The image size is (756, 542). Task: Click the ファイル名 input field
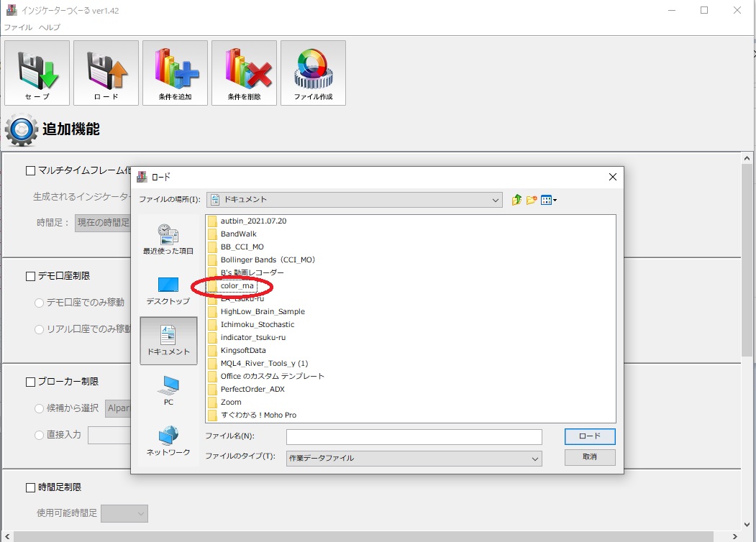click(x=414, y=437)
